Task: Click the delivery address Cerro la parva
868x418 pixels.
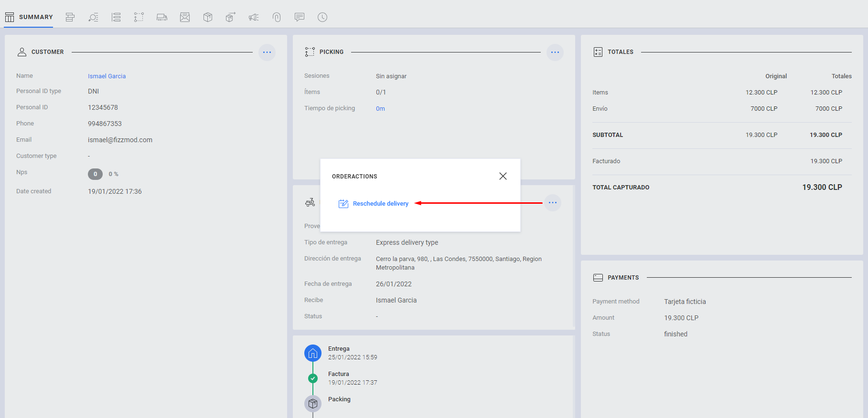Action: pyautogui.click(x=459, y=263)
